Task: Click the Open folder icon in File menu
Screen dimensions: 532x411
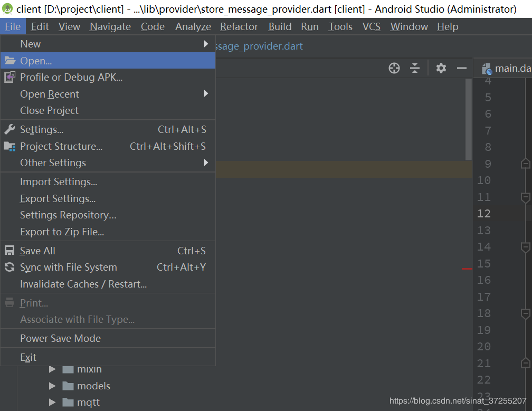Action: coord(10,61)
